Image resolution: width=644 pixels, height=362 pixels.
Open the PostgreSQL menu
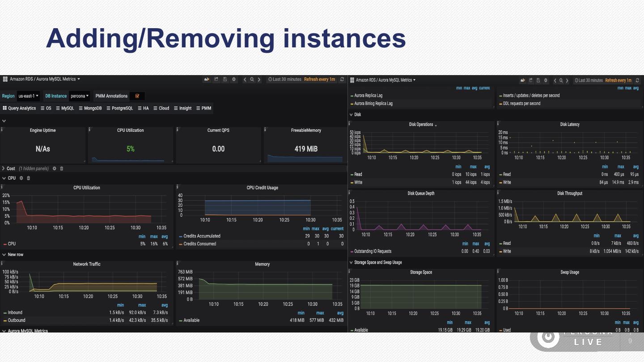click(x=119, y=108)
